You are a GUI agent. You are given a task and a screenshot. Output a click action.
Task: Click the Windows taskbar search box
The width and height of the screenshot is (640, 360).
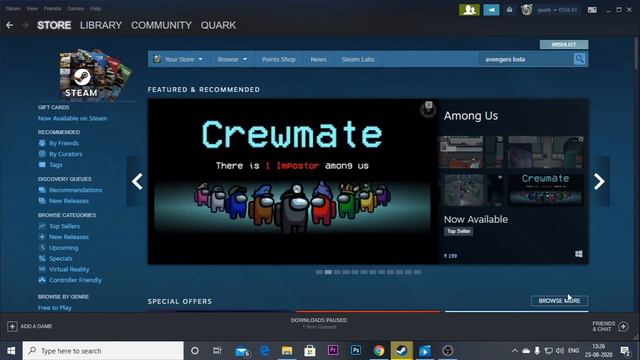(103, 351)
